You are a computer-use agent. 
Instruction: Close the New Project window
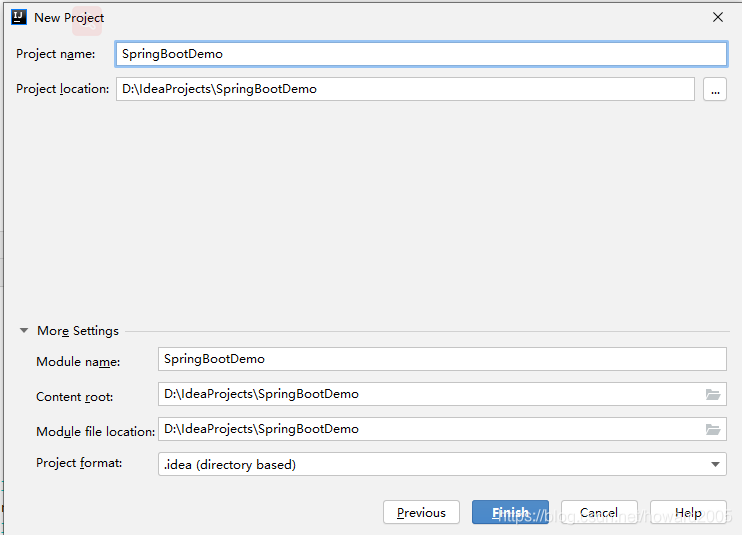[x=717, y=18]
